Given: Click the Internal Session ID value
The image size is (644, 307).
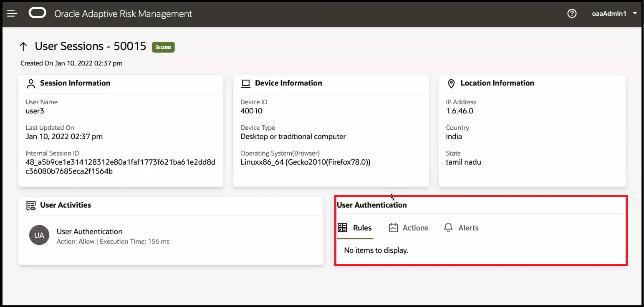Looking at the screenshot, I should click(x=121, y=166).
